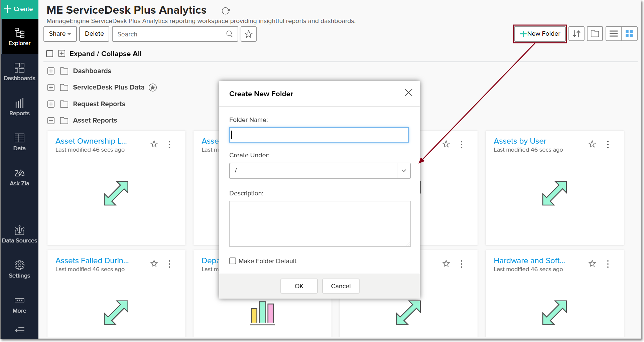Click the search magnifier icon
Screen dimensions: 644x342
pos(230,34)
